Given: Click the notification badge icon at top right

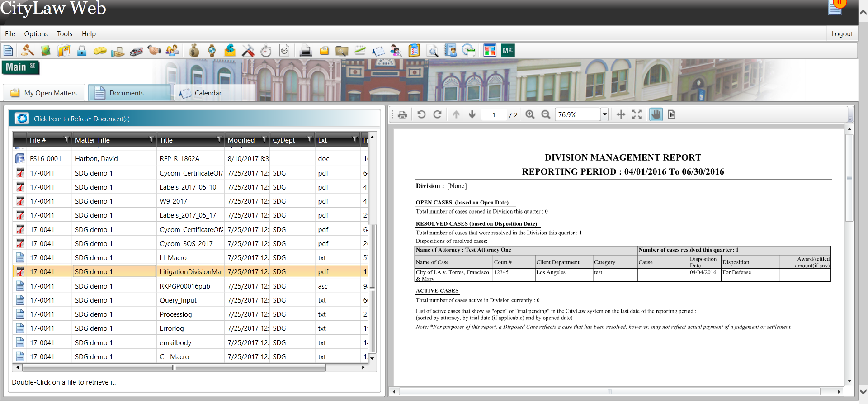Looking at the screenshot, I should coord(836,6).
